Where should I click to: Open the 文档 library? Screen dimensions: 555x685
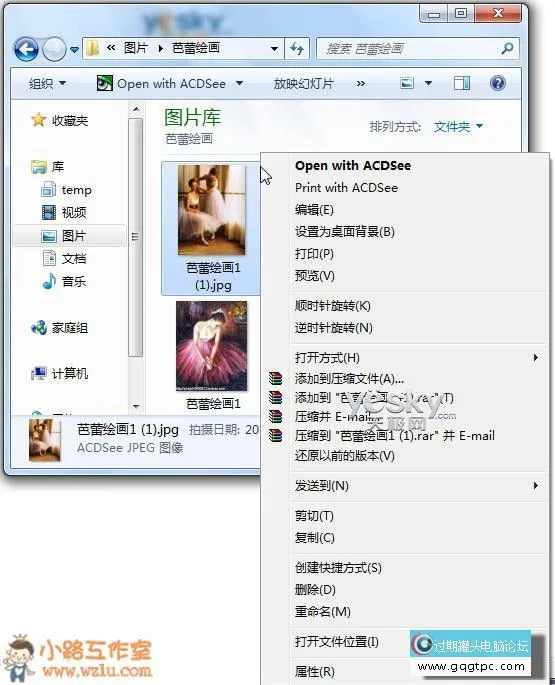pyautogui.click(x=64, y=258)
